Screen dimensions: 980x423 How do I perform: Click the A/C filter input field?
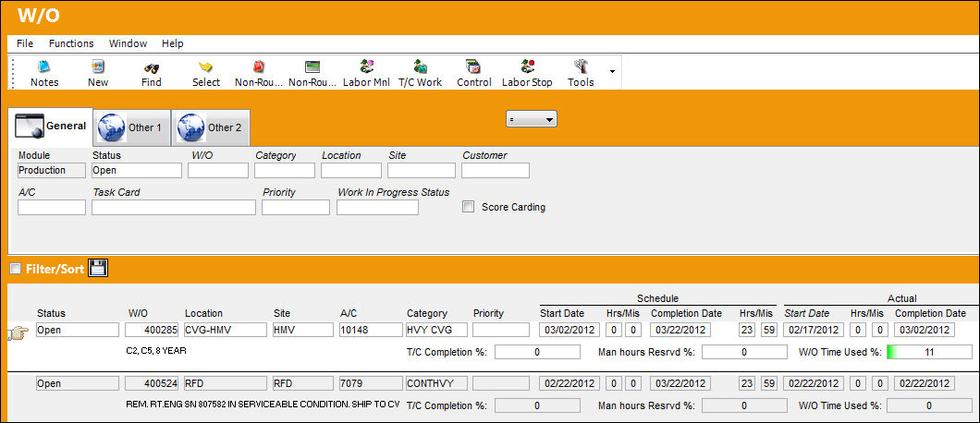(52, 208)
